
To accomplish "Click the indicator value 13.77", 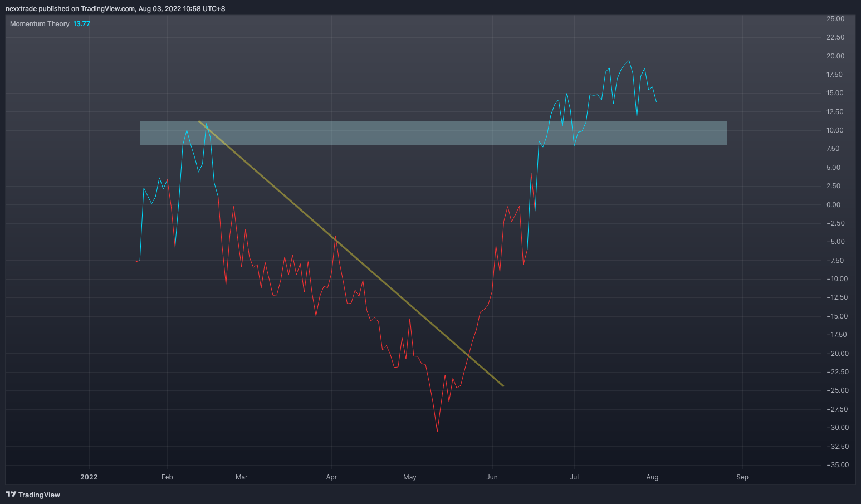I will coord(81,24).
